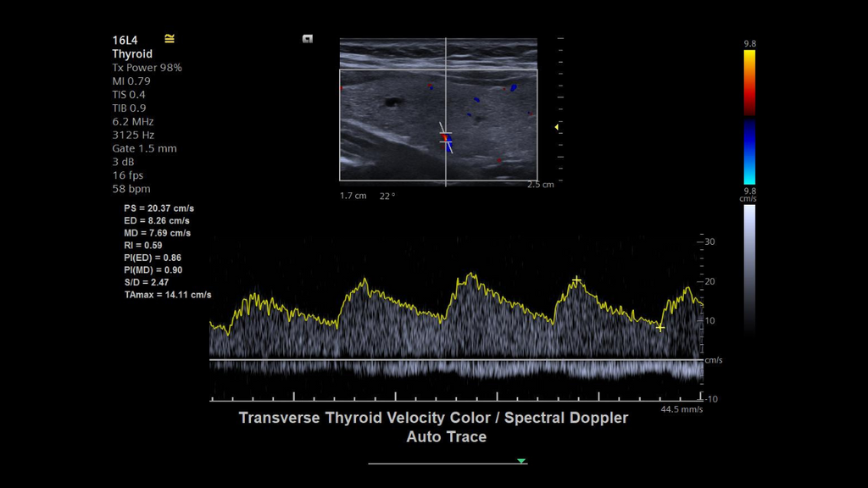Select the yellow focus position arrow
The image size is (868, 488).
click(555, 127)
